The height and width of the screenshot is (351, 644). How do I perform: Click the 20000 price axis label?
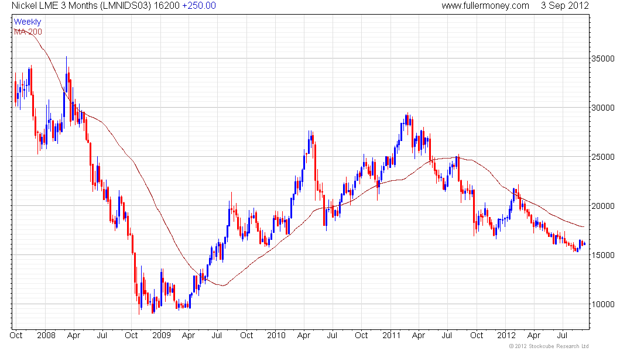(x=602, y=206)
